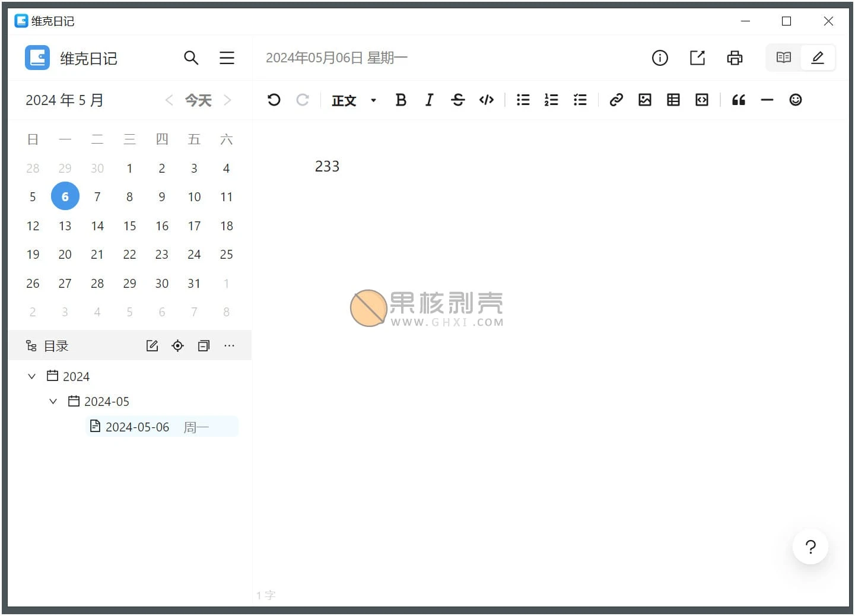Open the 正文 paragraph style dropdown
855x616 pixels.
tap(354, 100)
